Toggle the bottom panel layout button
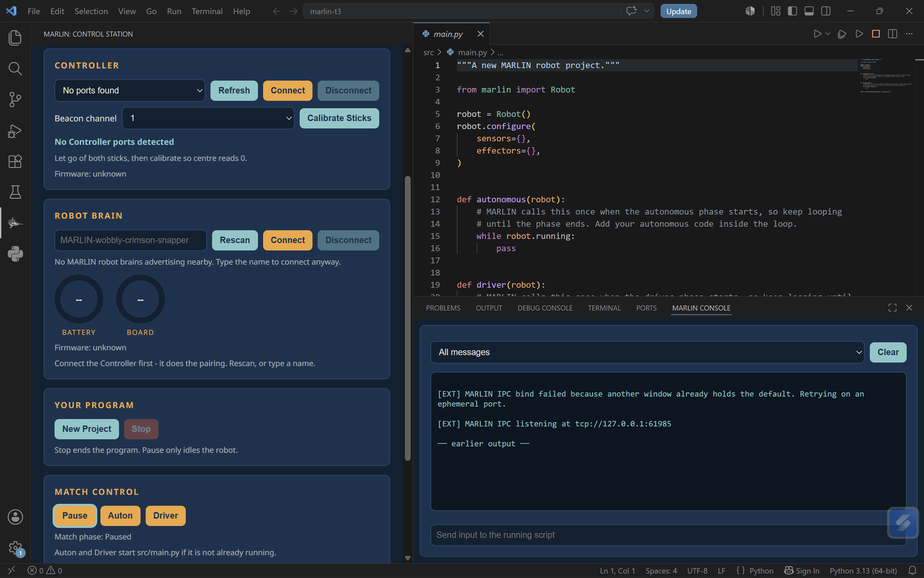This screenshot has width=924, height=578. 809,11
